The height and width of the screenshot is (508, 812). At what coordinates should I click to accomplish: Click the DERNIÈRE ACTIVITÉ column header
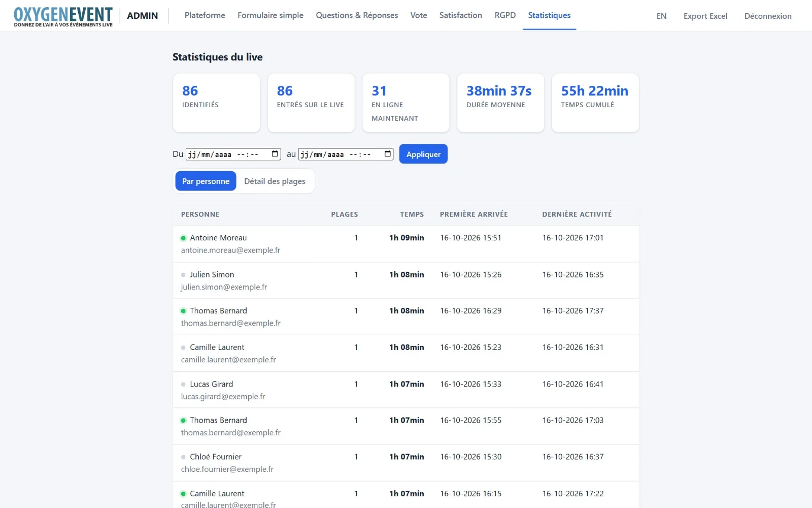pyautogui.click(x=577, y=214)
